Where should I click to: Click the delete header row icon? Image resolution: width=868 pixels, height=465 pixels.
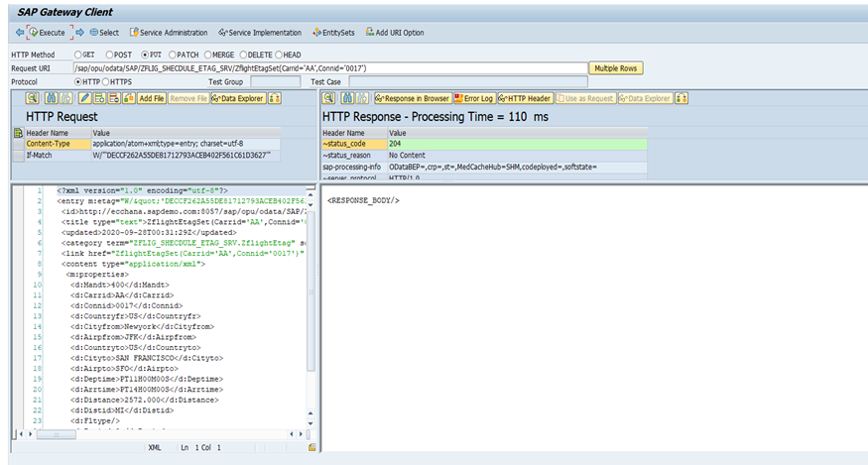[114, 98]
